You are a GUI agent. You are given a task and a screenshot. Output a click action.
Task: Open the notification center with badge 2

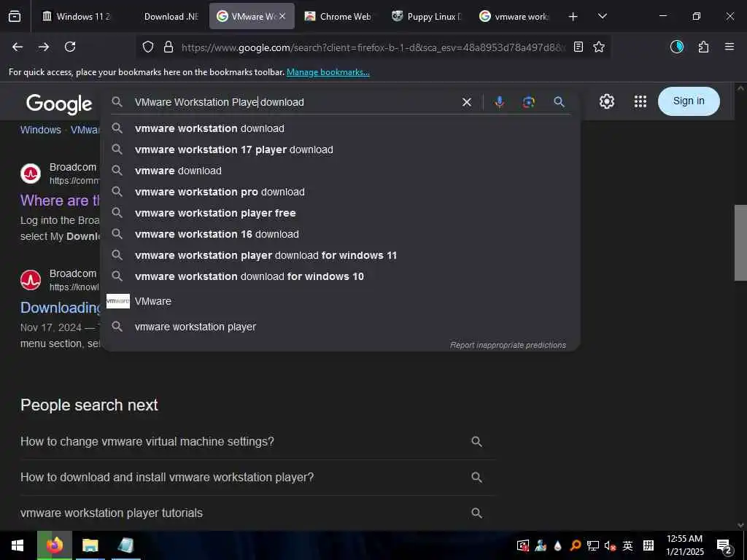(x=724, y=546)
